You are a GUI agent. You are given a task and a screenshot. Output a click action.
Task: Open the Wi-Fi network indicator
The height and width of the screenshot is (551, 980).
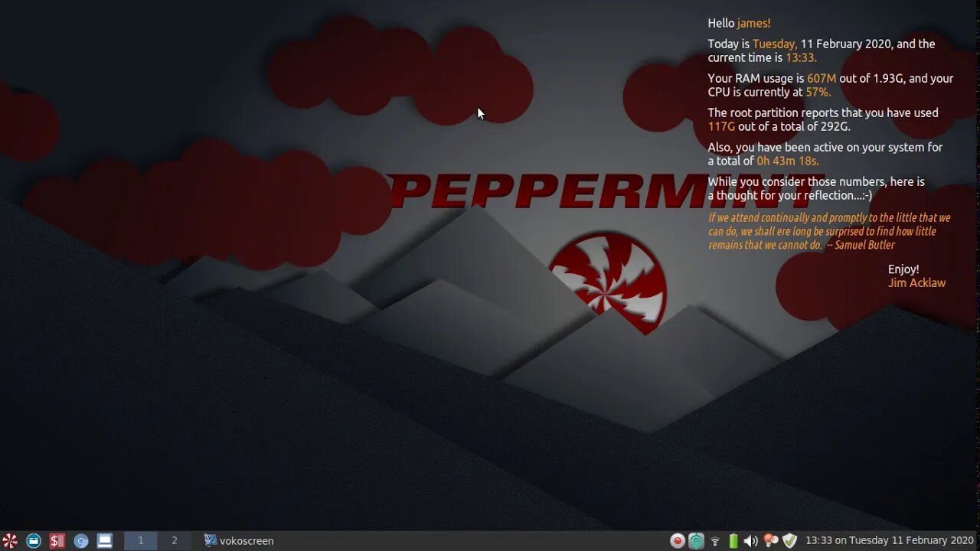point(715,541)
